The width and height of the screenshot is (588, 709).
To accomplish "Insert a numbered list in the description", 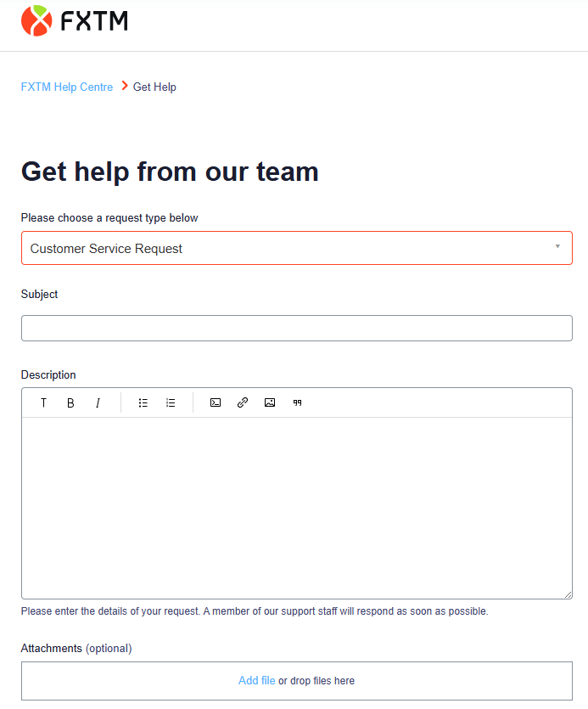I will tap(171, 402).
